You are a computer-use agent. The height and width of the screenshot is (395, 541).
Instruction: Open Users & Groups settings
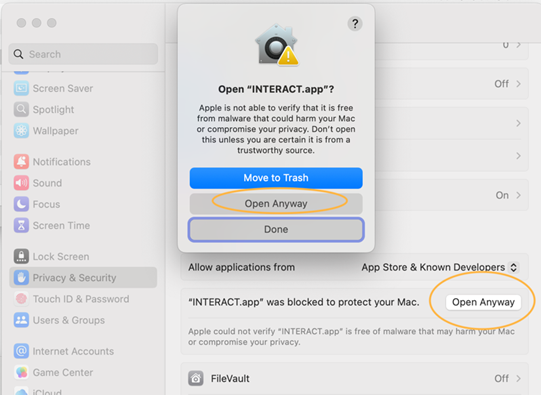(83, 320)
